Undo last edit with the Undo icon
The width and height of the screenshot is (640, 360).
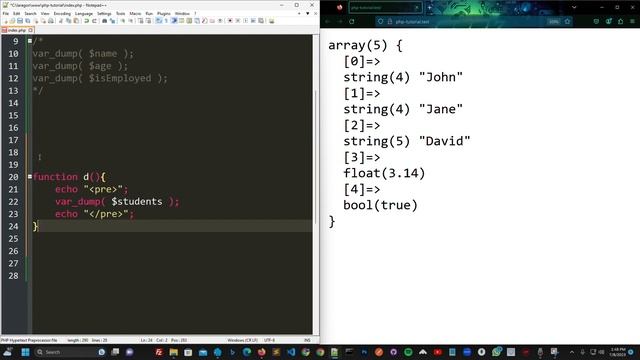tap(87, 21)
